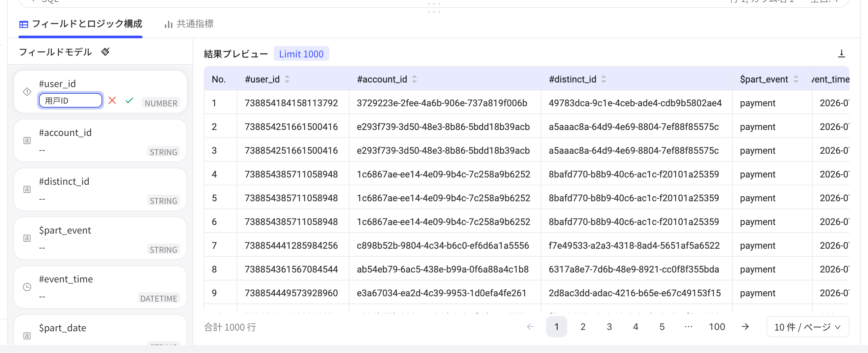Viewport: 868px width, 353px height.
Task: Sort by #account_id column
Action: click(x=415, y=79)
